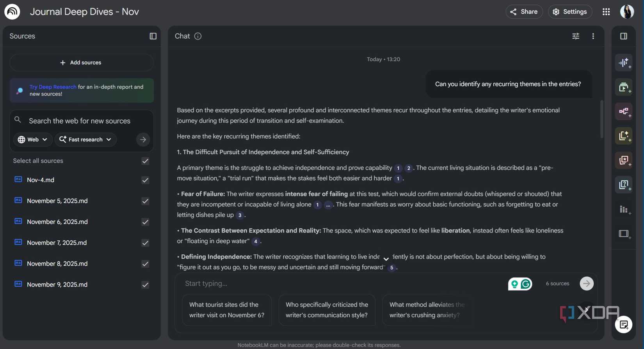Open Settings from the top bar
This screenshot has width=644, height=349.
[570, 11]
